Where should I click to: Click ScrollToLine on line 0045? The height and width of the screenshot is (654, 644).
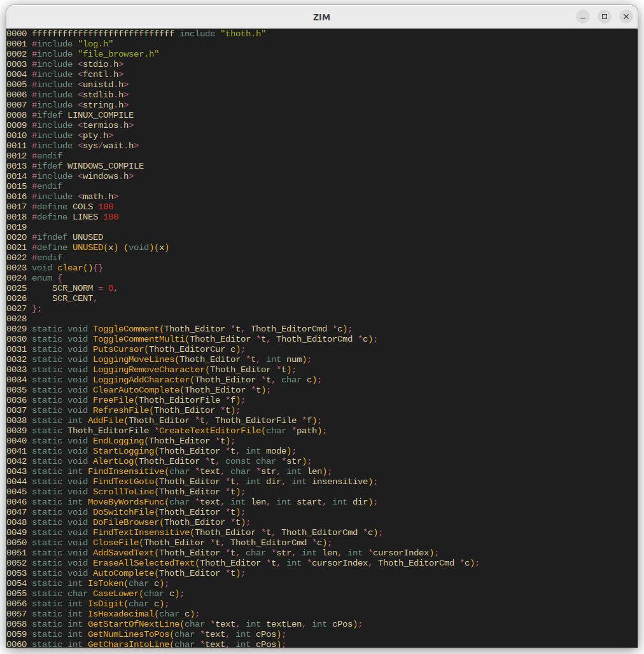pyautogui.click(x=123, y=491)
